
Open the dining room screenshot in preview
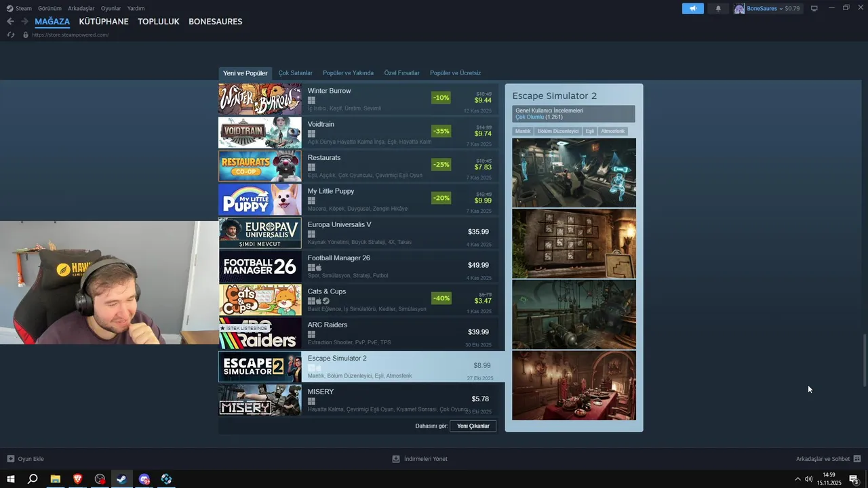tap(574, 385)
